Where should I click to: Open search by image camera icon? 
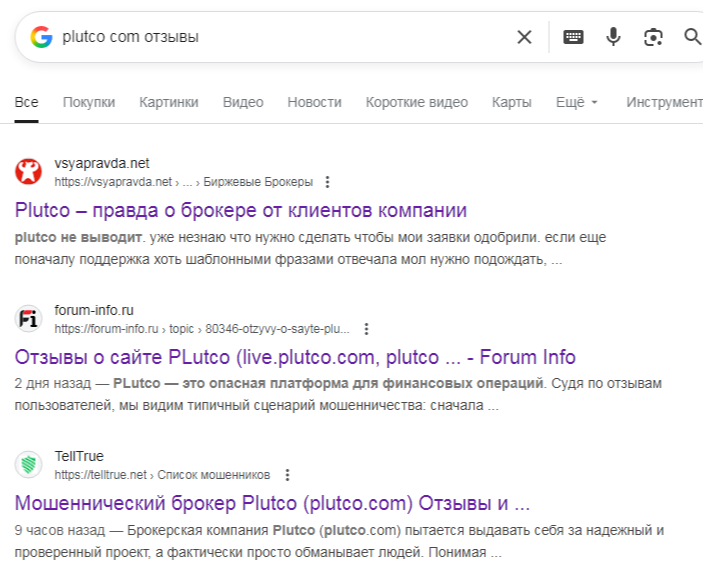pyautogui.click(x=653, y=37)
